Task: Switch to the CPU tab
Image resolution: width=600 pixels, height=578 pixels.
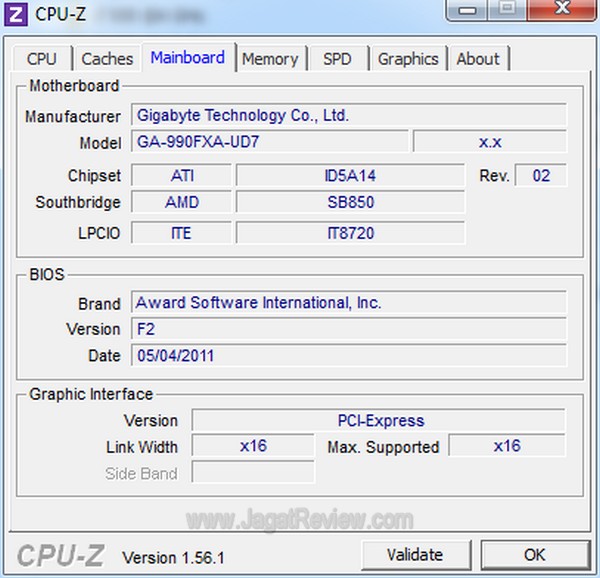Action: 42,59
